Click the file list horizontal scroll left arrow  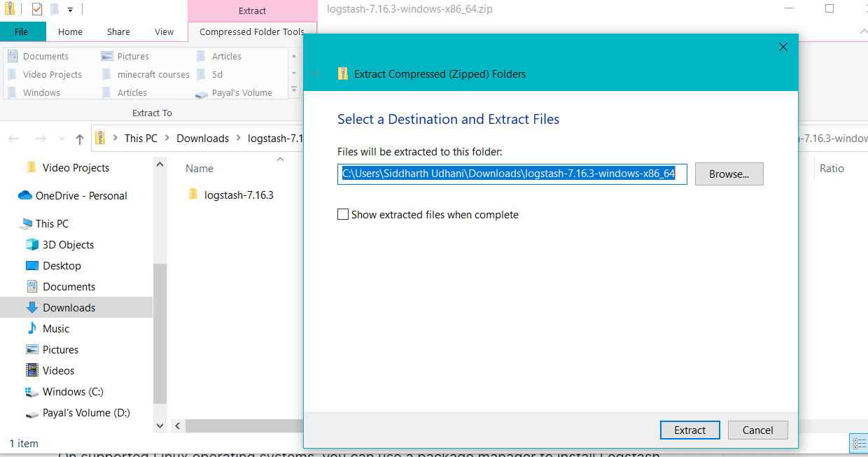coord(178,426)
